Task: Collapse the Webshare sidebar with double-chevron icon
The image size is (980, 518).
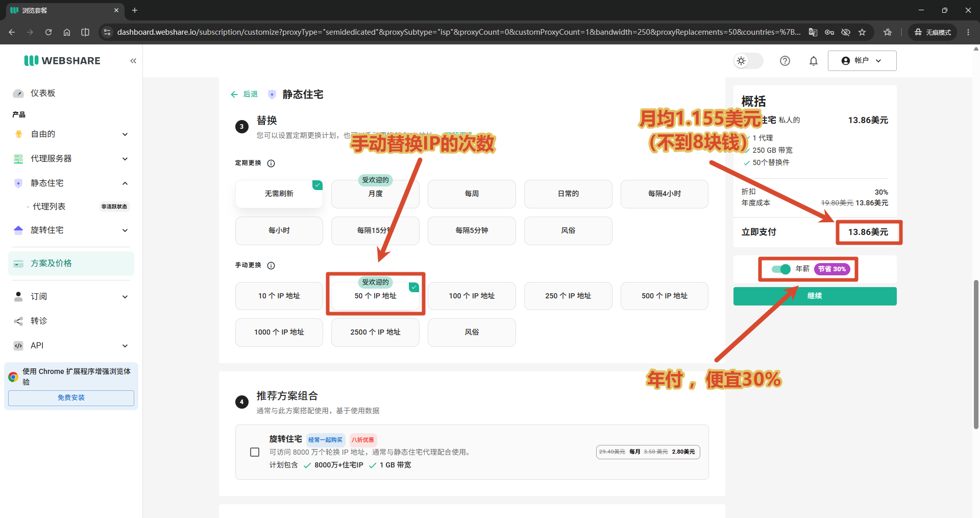Action: [x=133, y=61]
